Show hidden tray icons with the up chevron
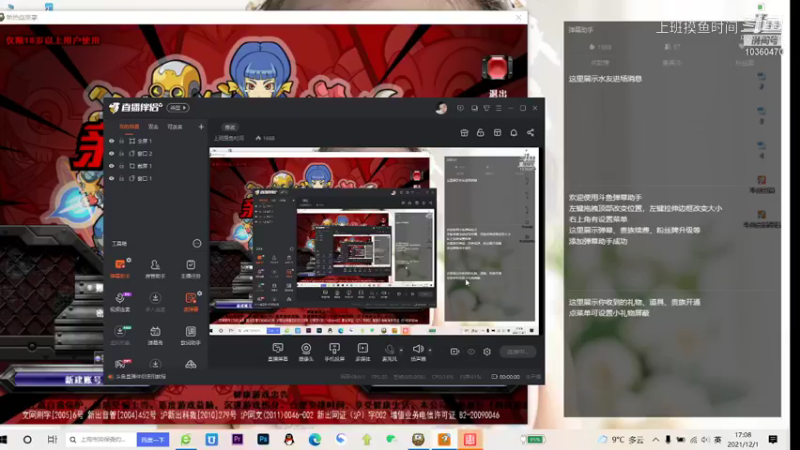 point(656,439)
